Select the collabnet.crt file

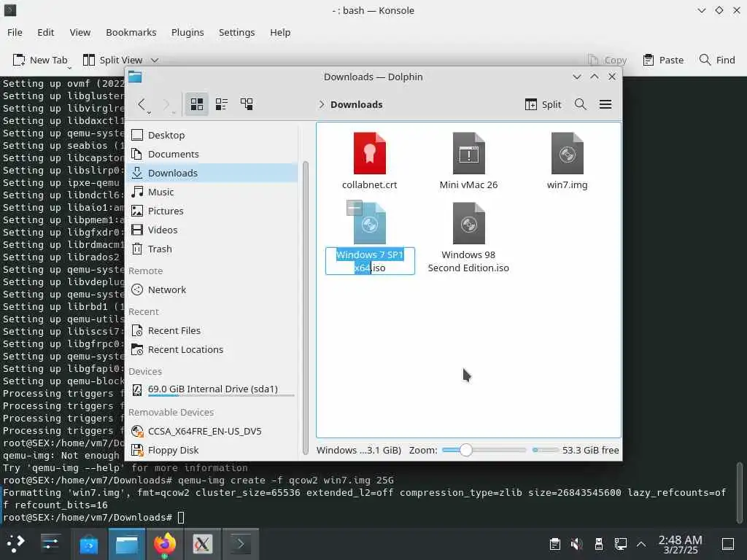[369, 161]
